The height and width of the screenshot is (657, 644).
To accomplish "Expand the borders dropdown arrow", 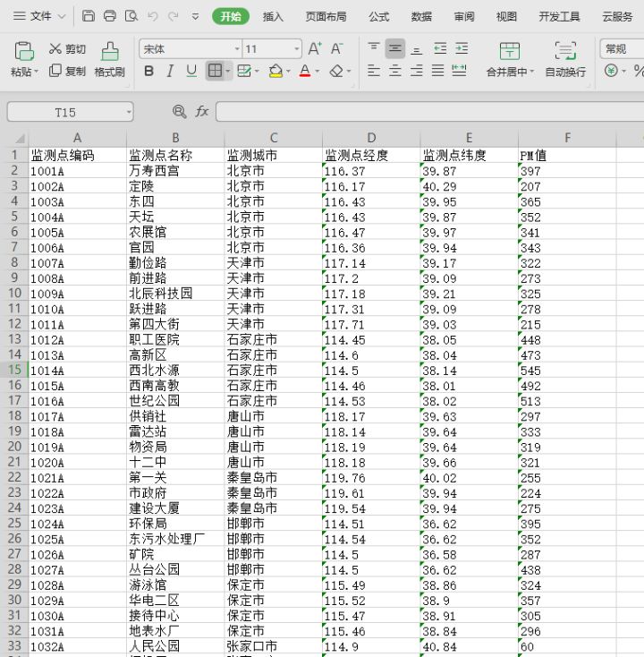I will 228,72.
